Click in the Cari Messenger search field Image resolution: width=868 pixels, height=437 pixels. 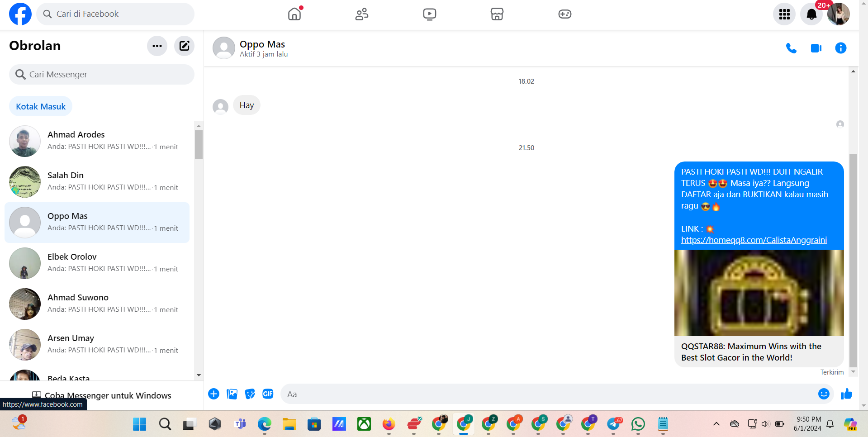(x=102, y=74)
